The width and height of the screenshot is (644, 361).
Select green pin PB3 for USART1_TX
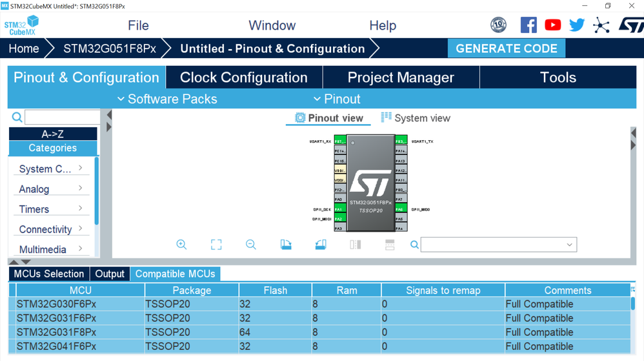point(401,141)
